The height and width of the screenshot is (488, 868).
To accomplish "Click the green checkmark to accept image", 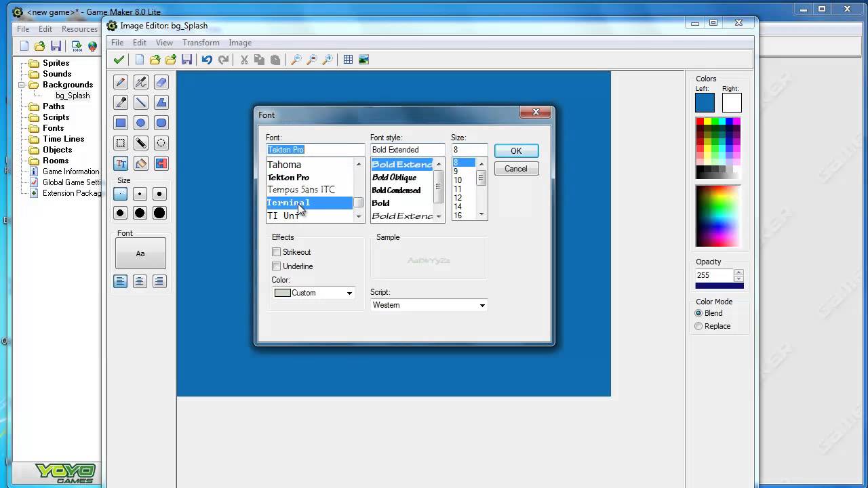I will tap(119, 60).
